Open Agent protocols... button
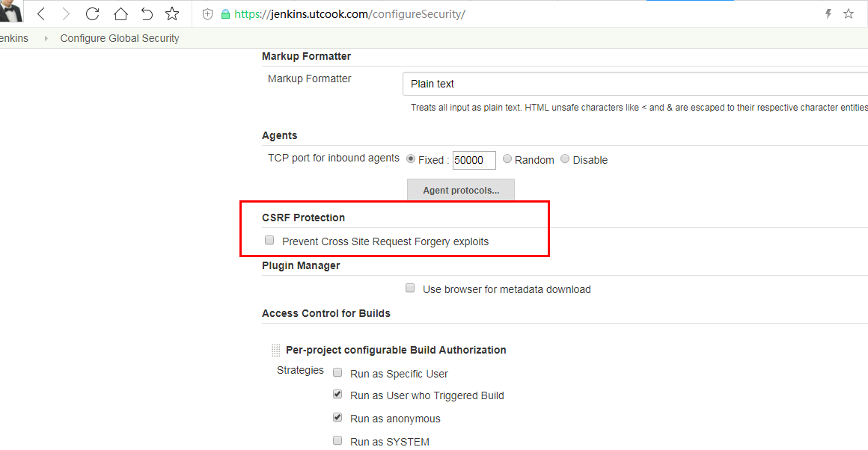The width and height of the screenshot is (868, 450). (x=461, y=190)
